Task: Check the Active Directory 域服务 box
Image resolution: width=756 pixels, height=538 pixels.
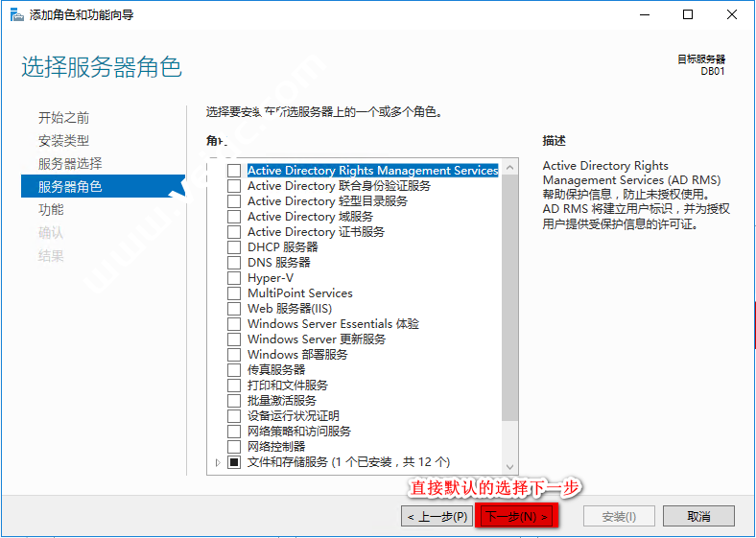Action: tap(234, 217)
